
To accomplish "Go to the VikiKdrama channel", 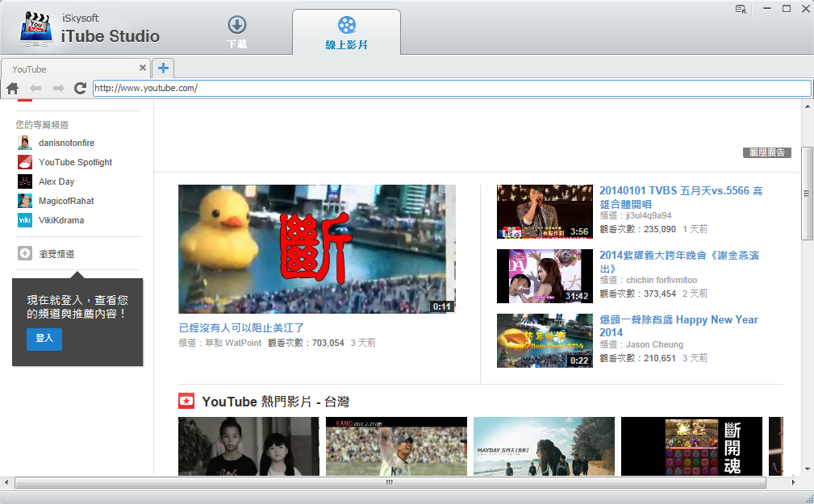I will 61,220.
